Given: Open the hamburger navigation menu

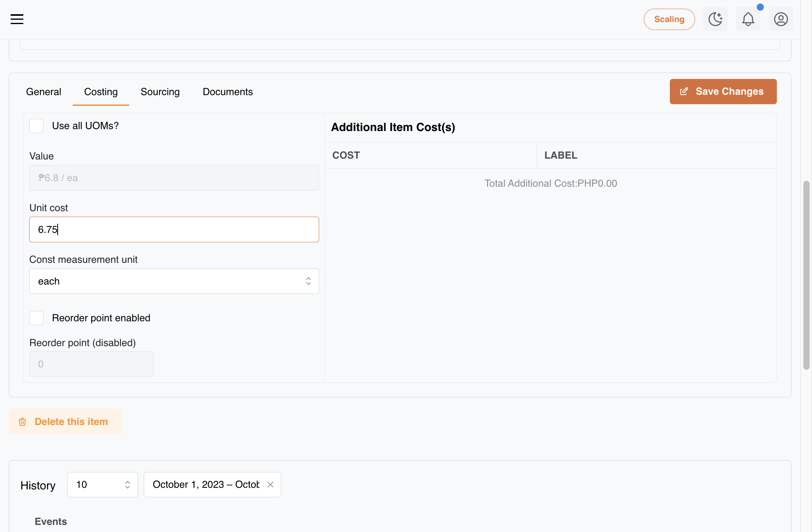Looking at the screenshot, I should click(17, 19).
